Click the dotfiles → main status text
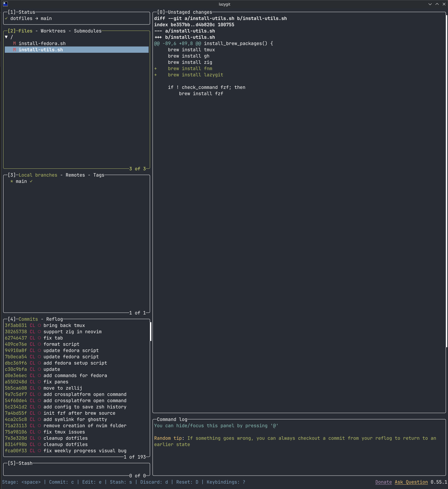Viewport: 448px width, 489px height. [31, 18]
